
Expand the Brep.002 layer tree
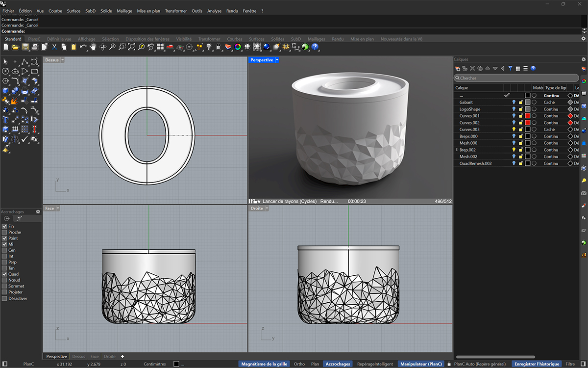[457, 150]
